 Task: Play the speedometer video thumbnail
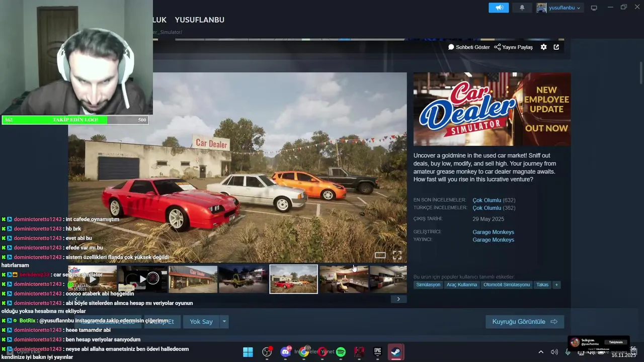point(142,279)
